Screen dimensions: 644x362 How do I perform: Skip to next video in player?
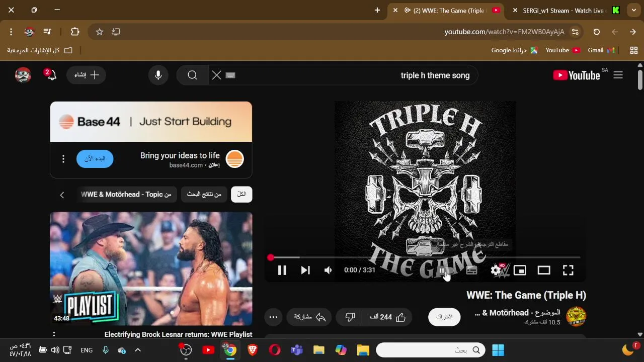305,270
